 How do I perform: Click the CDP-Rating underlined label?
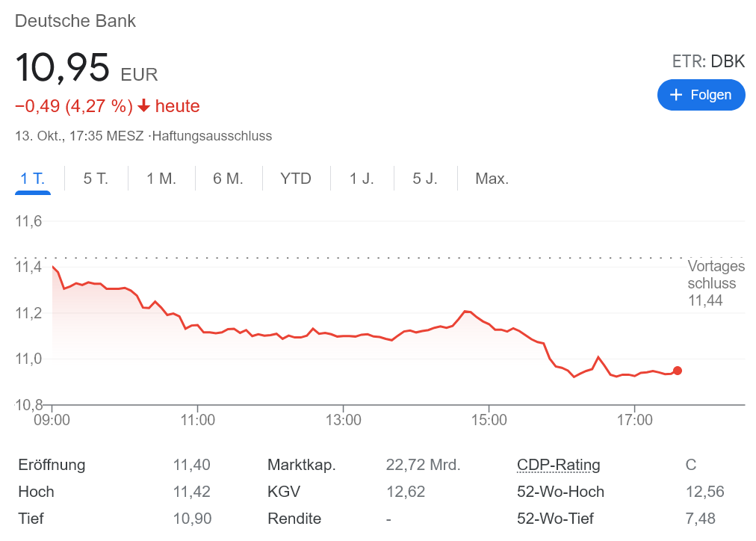558,465
